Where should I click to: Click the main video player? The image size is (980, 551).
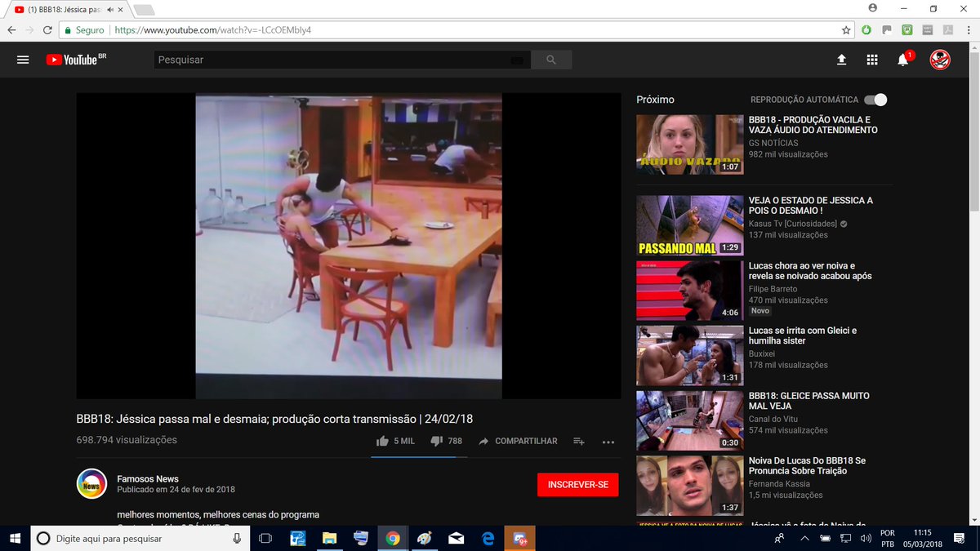[x=349, y=246]
